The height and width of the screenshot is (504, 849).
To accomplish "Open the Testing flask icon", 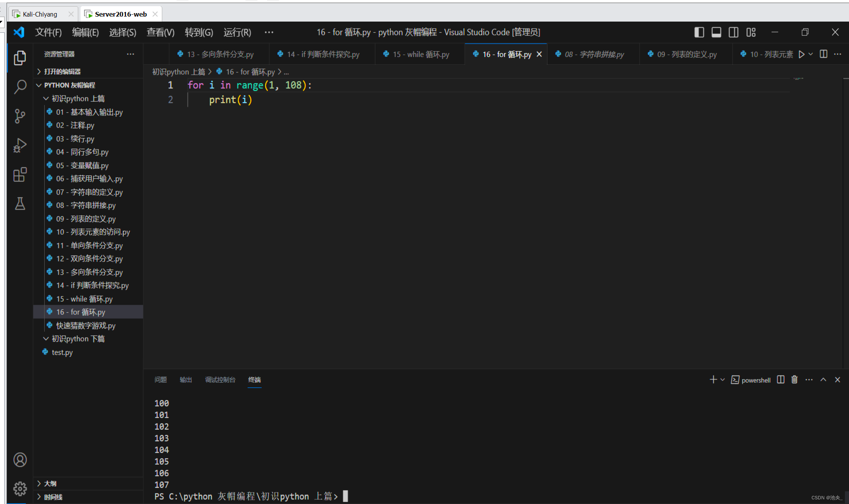I will [20, 204].
